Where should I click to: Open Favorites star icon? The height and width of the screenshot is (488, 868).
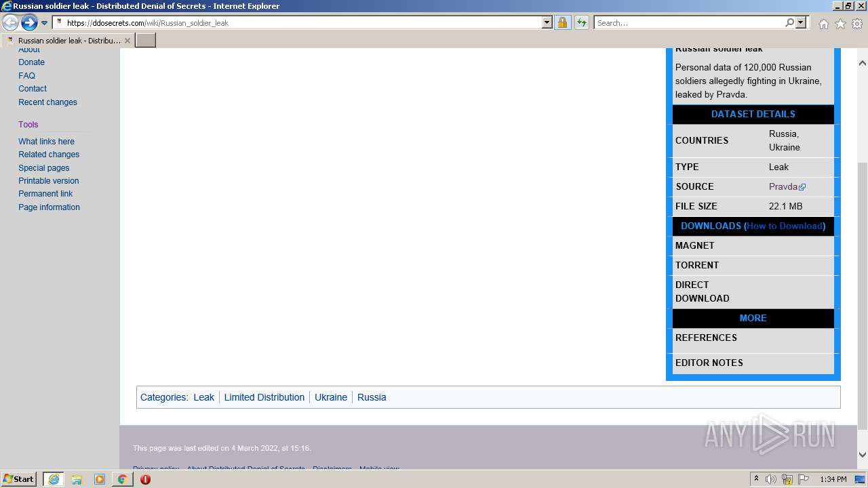coord(840,24)
